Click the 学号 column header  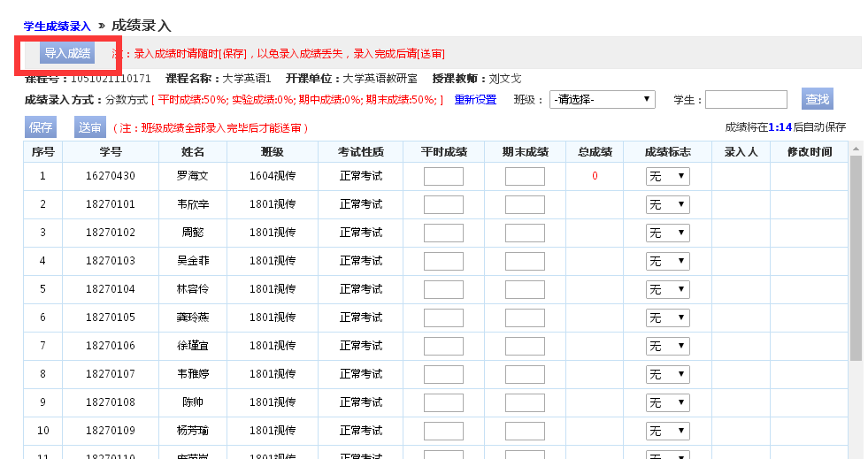point(111,152)
